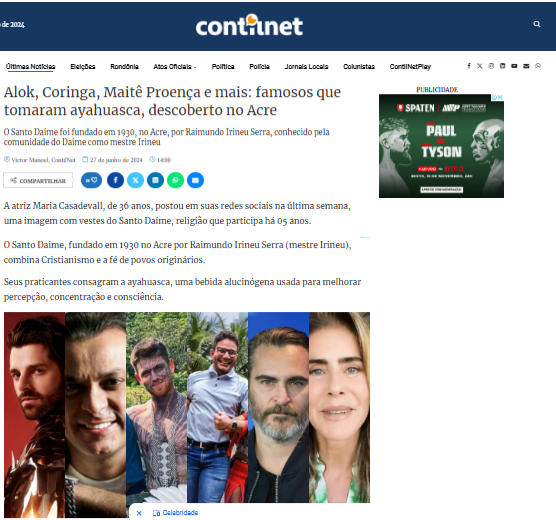Image resolution: width=556 pixels, height=520 pixels.
Task: Open author Victor Manoel link
Action: 43,160
